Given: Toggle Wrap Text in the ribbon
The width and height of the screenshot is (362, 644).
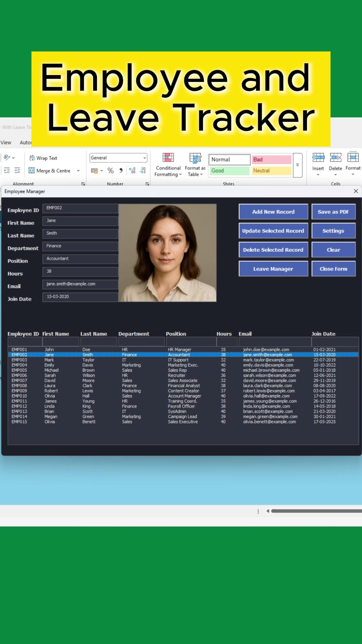Looking at the screenshot, I should [x=43, y=158].
